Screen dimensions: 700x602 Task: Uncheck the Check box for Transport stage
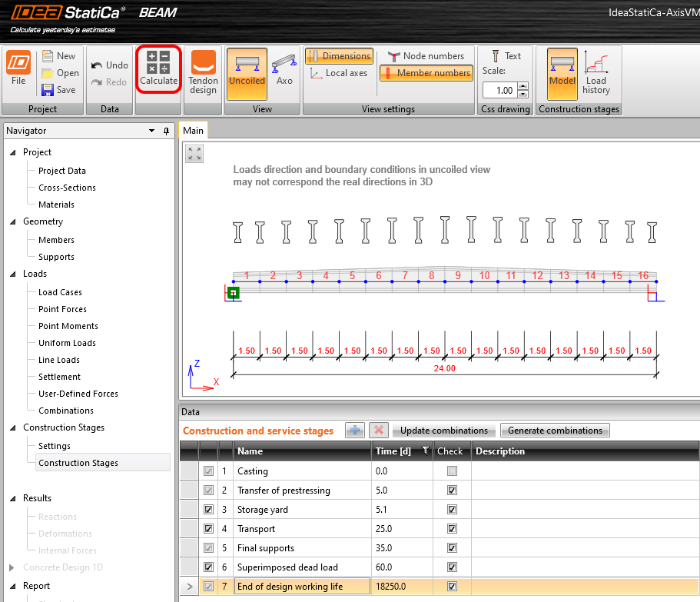coord(452,529)
